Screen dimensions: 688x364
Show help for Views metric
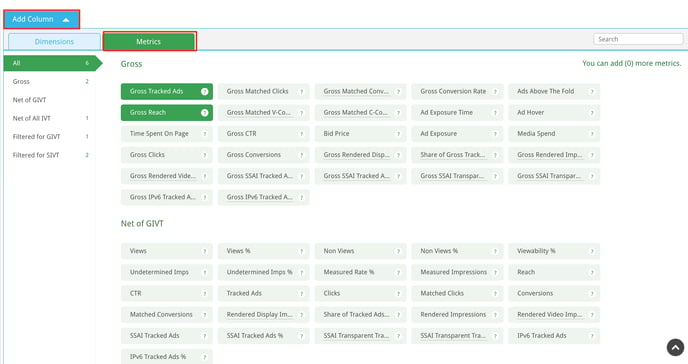[x=204, y=251]
